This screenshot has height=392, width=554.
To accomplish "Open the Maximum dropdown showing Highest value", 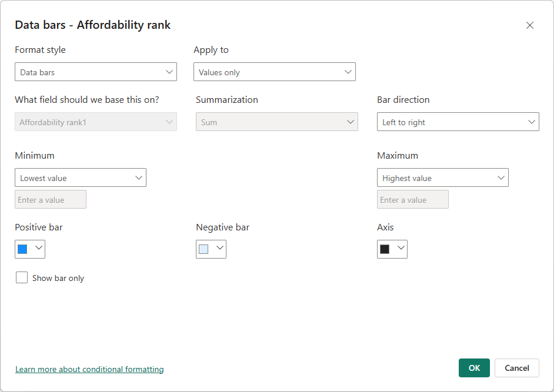I will pos(442,177).
